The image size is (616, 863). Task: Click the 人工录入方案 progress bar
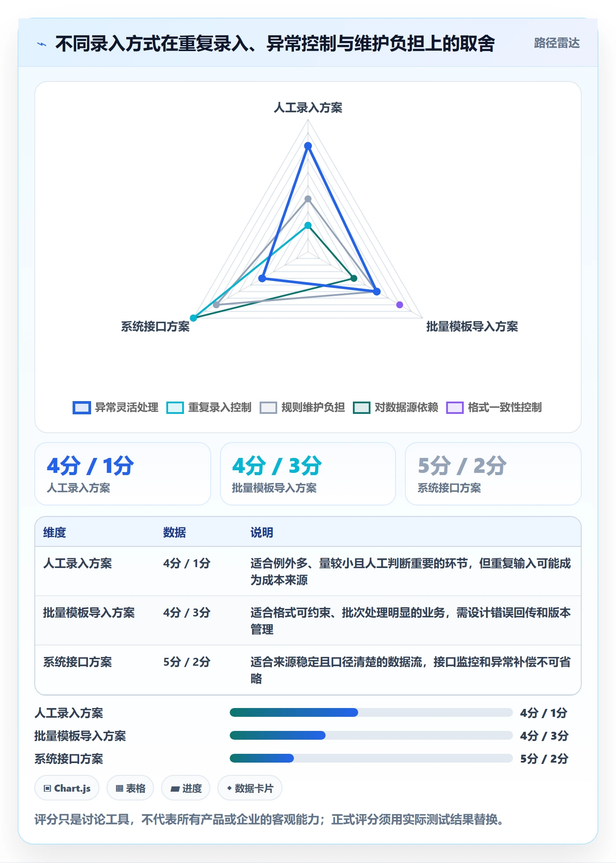pyautogui.click(x=371, y=712)
